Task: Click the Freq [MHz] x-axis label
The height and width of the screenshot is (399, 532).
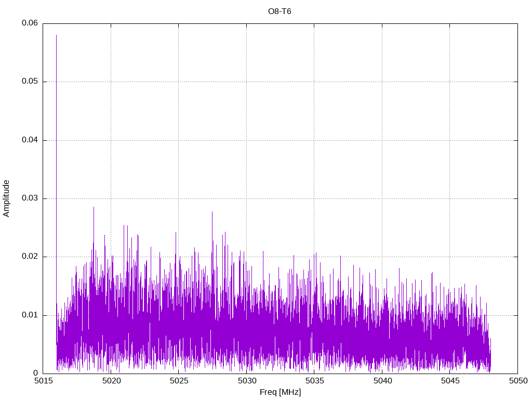Action: point(280,392)
